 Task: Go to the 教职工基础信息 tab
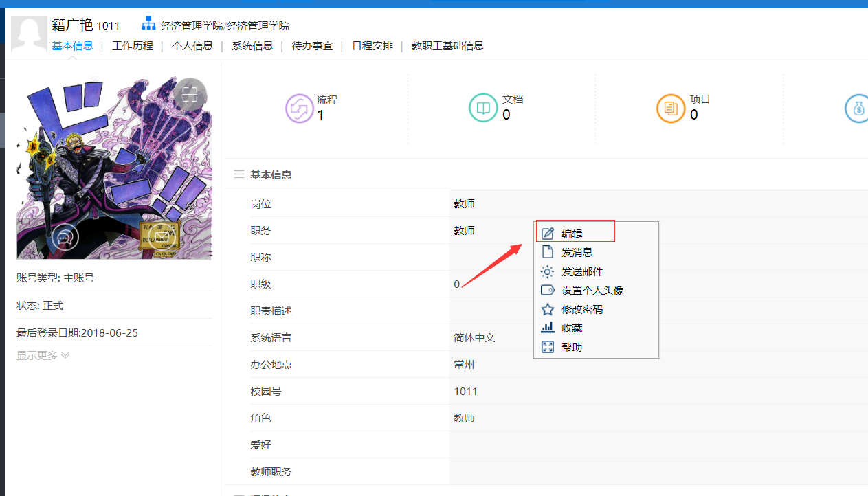(447, 46)
